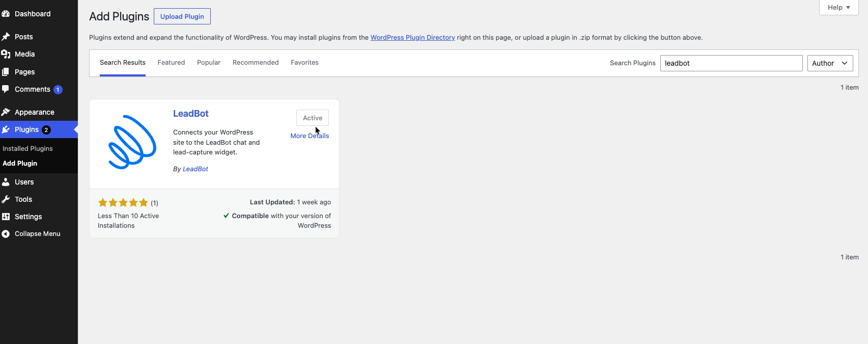Click the Settings sliders icon

[6, 217]
